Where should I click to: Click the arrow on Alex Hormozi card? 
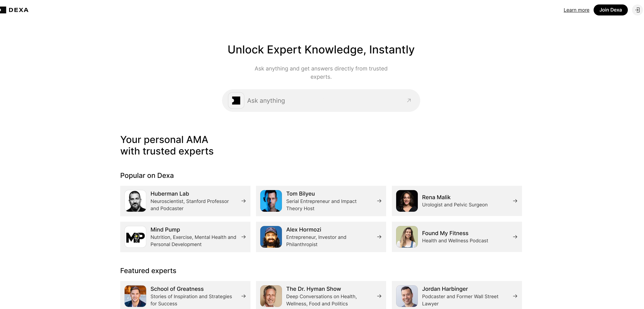pyautogui.click(x=379, y=237)
